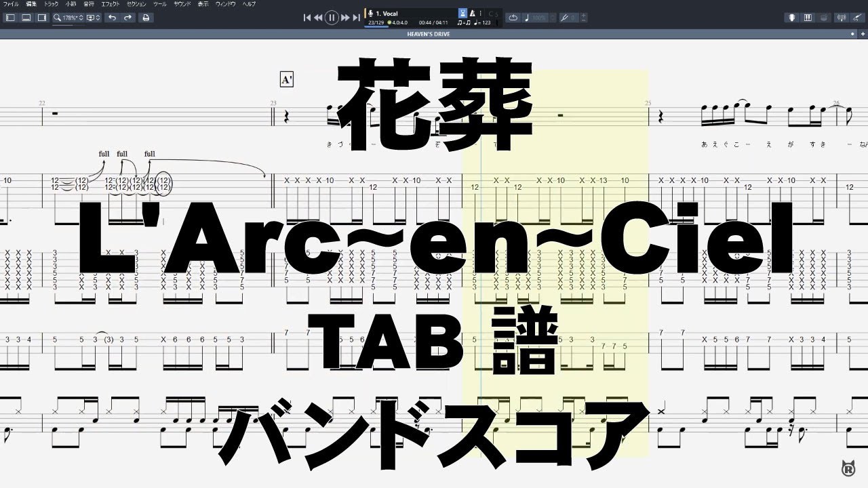Toggle loop playback
868x488 pixels.
(513, 18)
